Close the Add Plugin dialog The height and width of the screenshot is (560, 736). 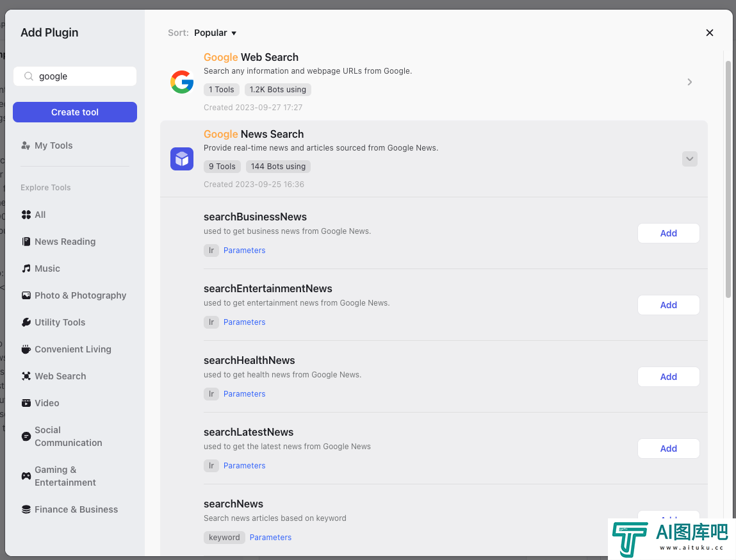710,33
